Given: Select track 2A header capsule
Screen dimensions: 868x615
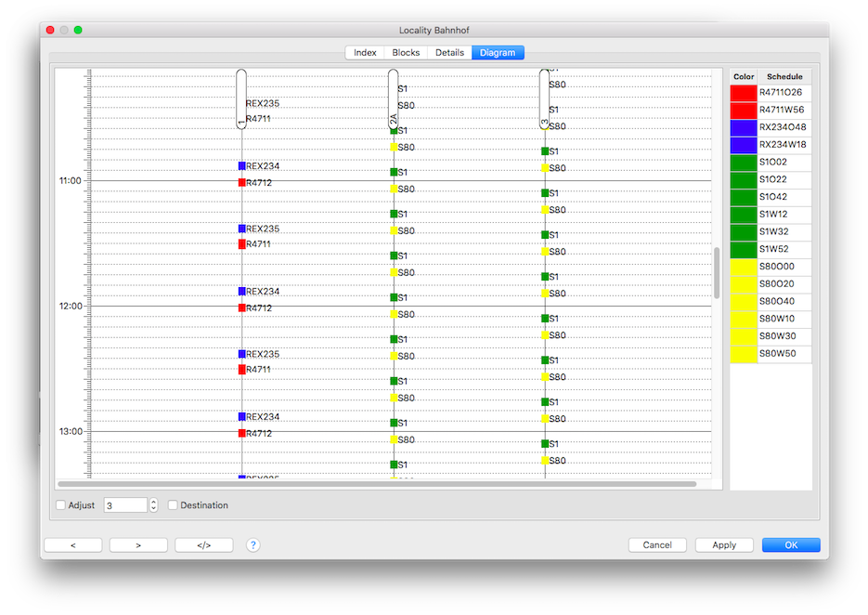Looking at the screenshot, I should (394, 98).
